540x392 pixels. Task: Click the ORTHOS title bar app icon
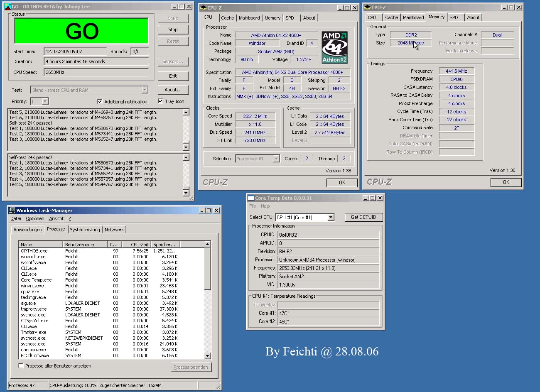tap(7, 7)
